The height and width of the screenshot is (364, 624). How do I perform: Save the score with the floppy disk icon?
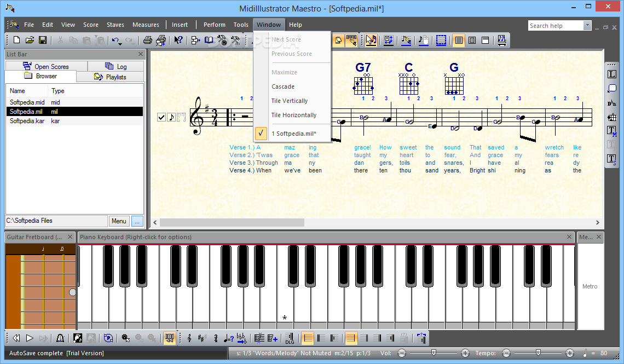coord(43,40)
